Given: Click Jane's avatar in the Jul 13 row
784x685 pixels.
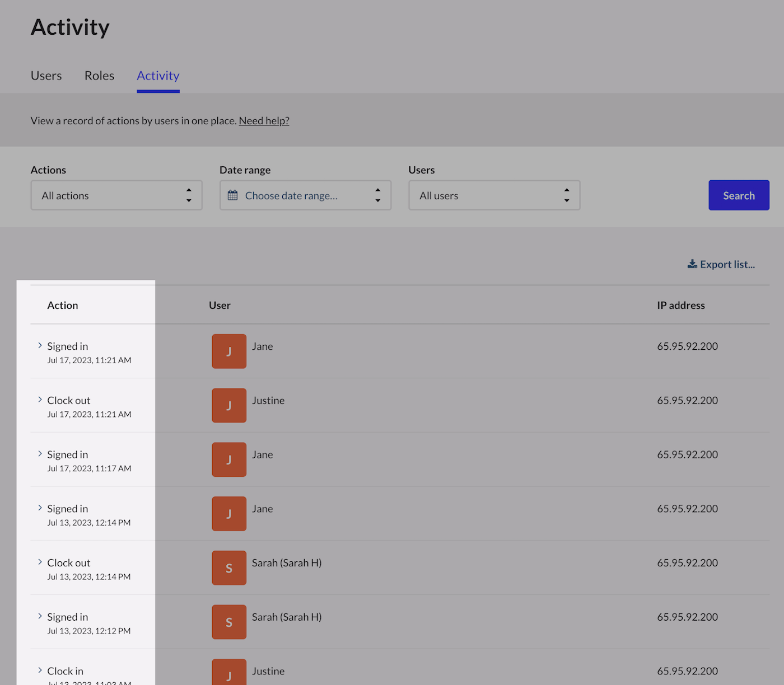Looking at the screenshot, I should [x=229, y=514].
